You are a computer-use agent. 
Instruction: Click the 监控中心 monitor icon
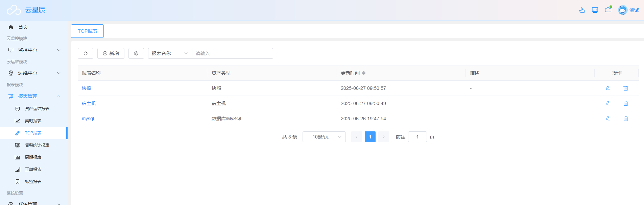coord(11,50)
